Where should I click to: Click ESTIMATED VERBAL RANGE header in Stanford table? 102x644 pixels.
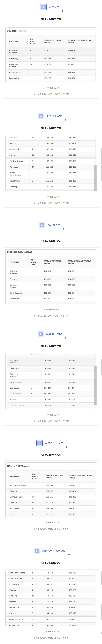[52, 262]
